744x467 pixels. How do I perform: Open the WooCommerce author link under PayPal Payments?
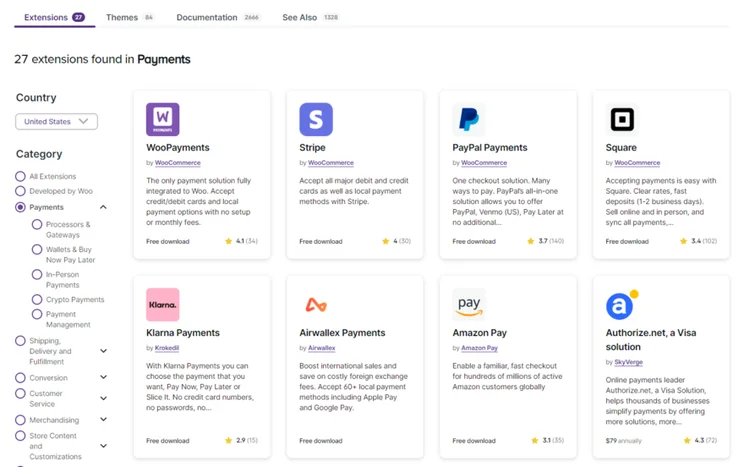tap(484, 163)
